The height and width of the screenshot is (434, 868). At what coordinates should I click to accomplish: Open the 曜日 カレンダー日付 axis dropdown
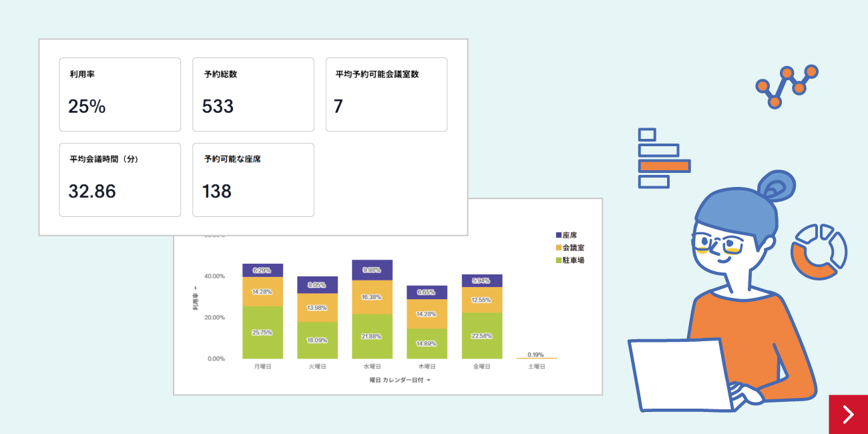(x=400, y=380)
